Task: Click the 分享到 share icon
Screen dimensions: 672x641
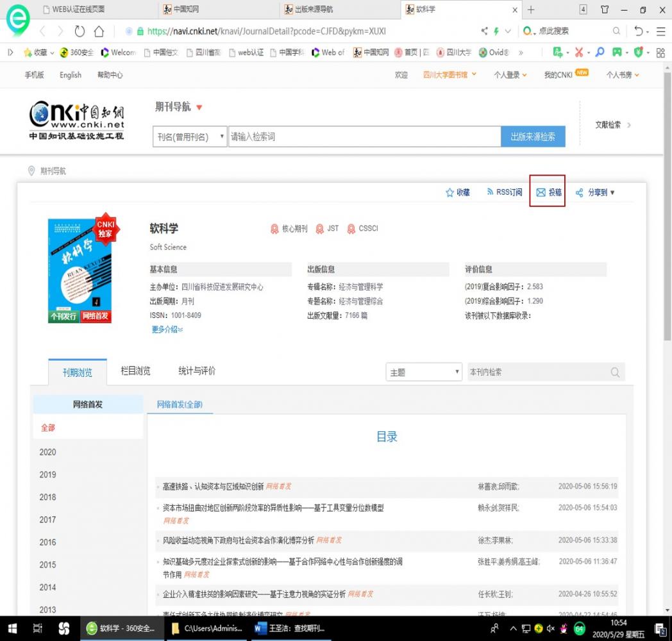Action: point(580,192)
